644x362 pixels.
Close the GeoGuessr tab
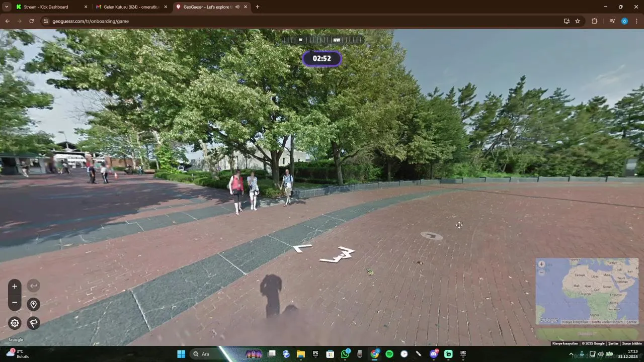click(x=246, y=7)
